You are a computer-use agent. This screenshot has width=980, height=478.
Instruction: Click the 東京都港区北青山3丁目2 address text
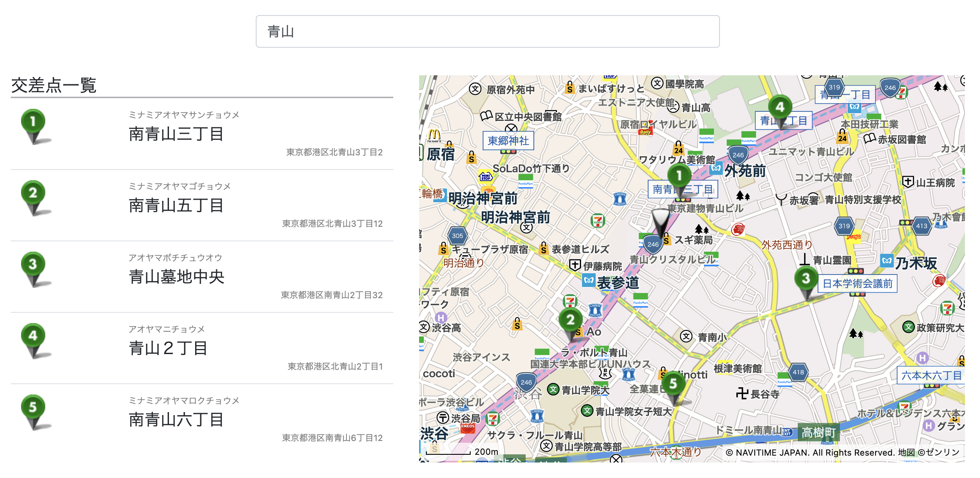[x=334, y=152]
